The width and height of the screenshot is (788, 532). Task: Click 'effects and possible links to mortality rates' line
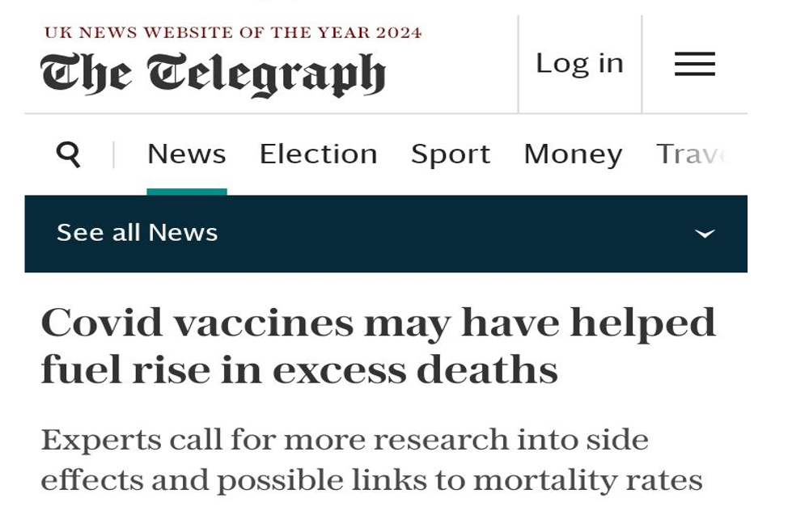tap(371, 480)
